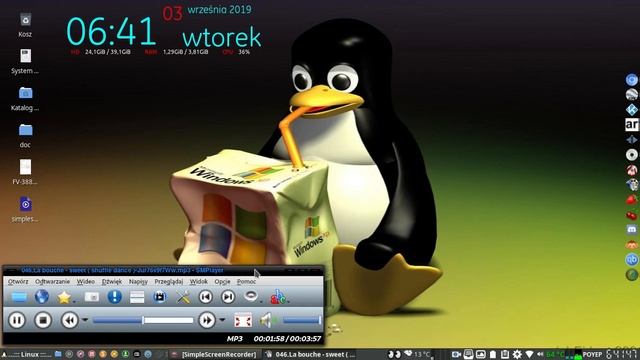
Task: Select the simples... video file on desktop
Action: click(25, 209)
